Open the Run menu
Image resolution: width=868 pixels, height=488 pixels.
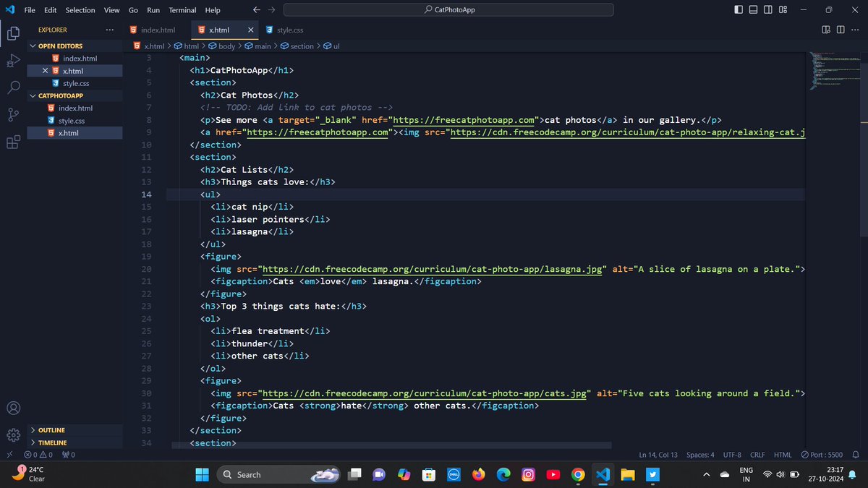point(153,10)
